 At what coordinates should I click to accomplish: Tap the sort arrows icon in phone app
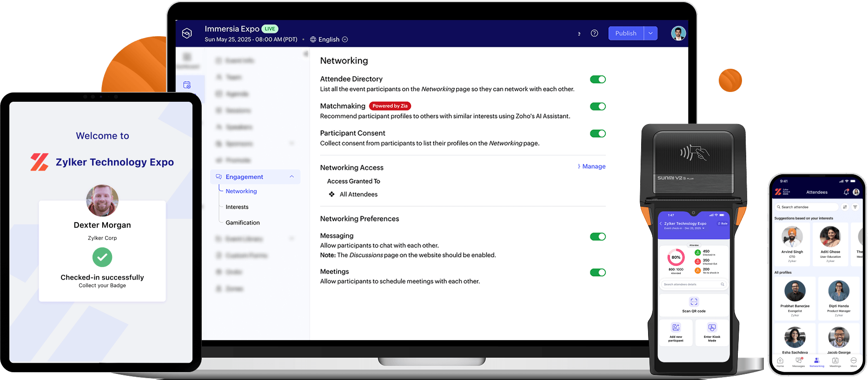tap(845, 207)
